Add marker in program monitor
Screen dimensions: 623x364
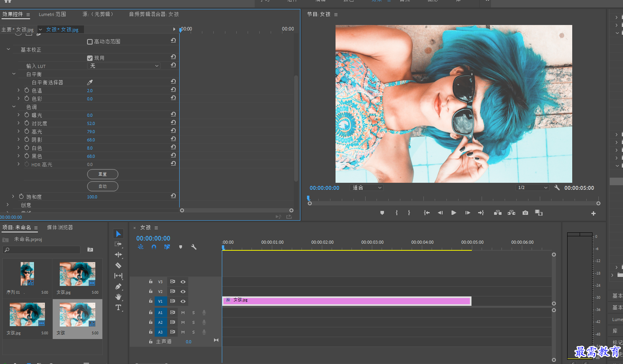pyautogui.click(x=382, y=213)
